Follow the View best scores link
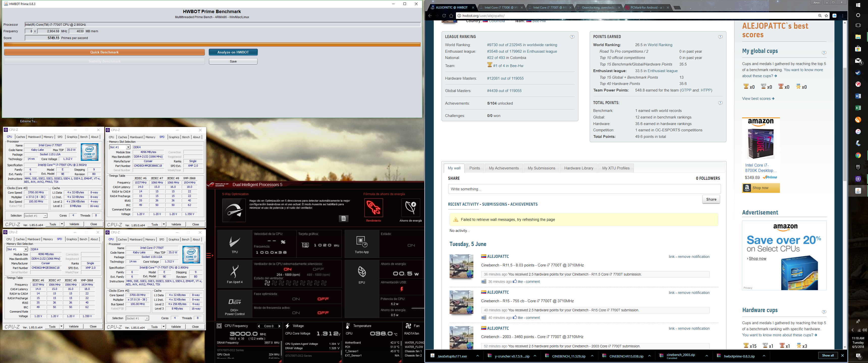This screenshot has height=363, width=868. [758, 99]
